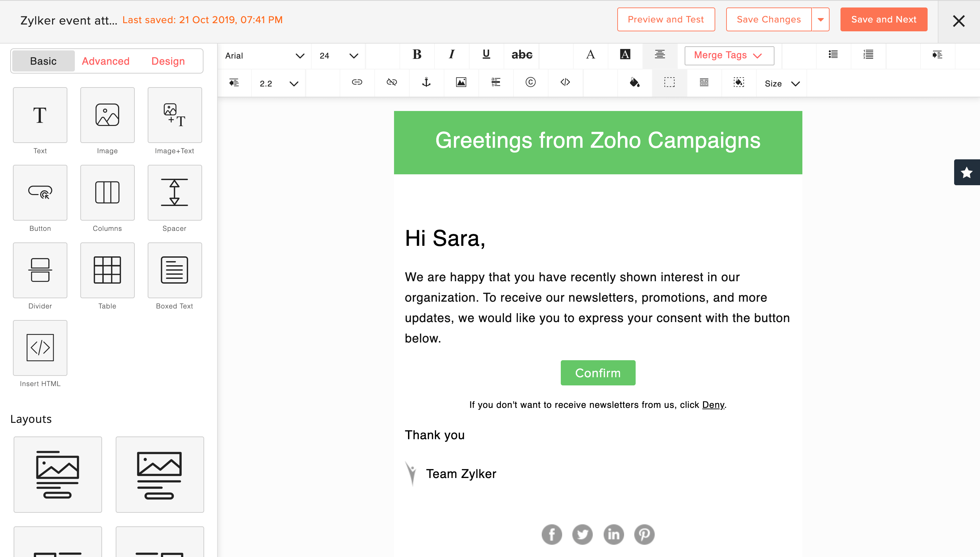Viewport: 980px width, 557px height.
Task: Click the anchor icon in toolbar
Action: pos(426,82)
